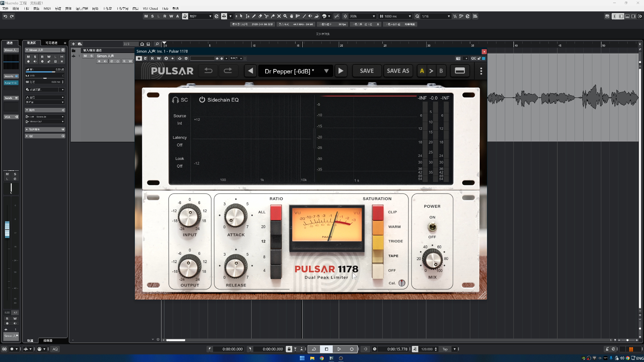Select the Draw pencil tool

[x=254, y=16]
